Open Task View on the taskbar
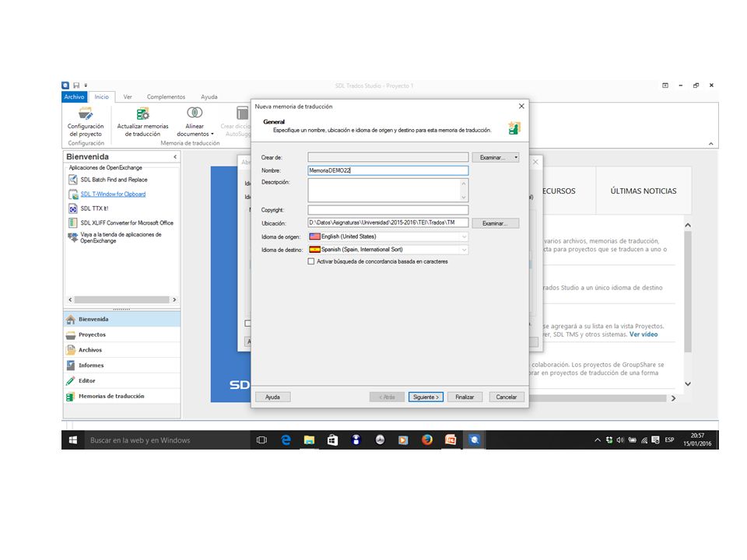This screenshot has width=747, height=560. (261, 440)
